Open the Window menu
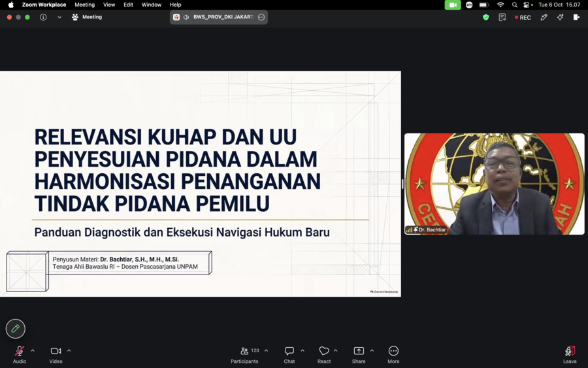Viewport: 588px width, 368px height. point(151,5)
